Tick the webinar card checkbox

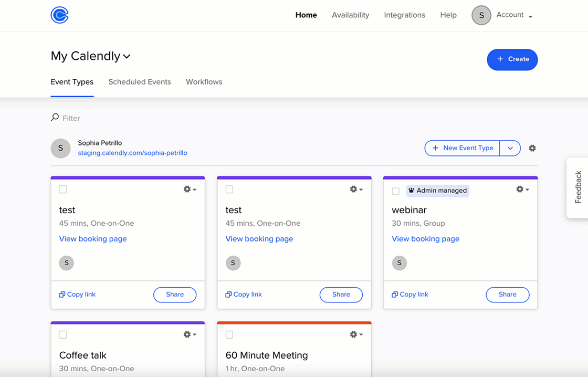(x=396, y=191)
